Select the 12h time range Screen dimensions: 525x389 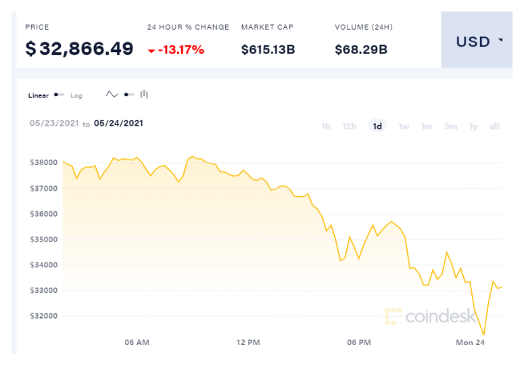(x=349, y=126)
